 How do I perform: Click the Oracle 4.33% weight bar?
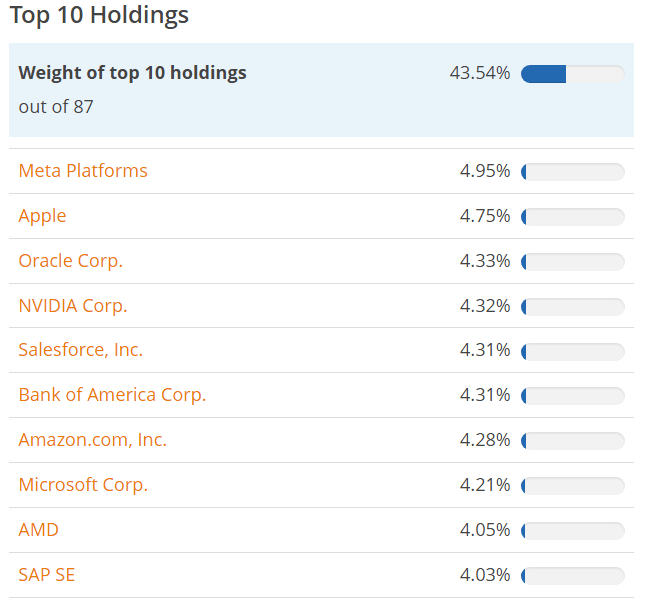click(x=572, y=262)
